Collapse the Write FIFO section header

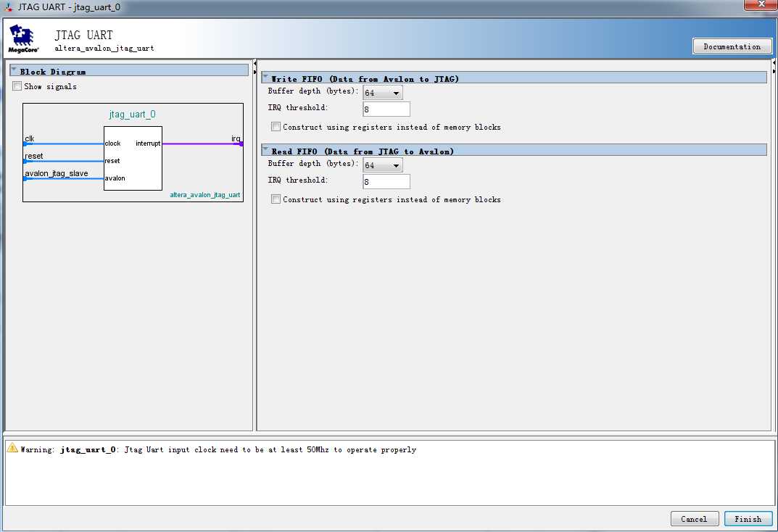(x=265, y=78)
